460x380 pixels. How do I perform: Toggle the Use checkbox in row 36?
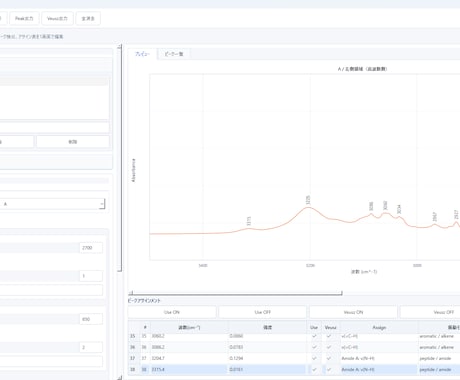[314, 347]
